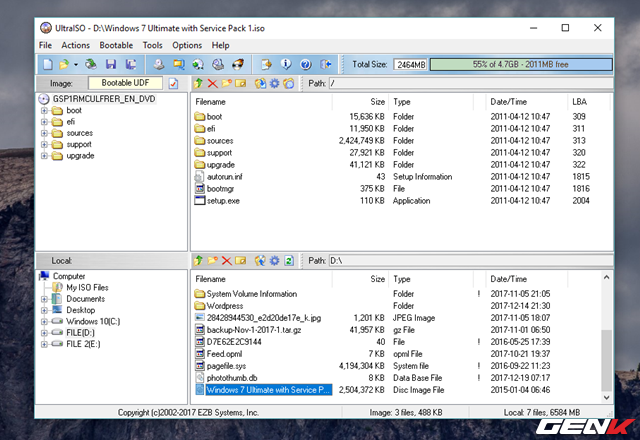
Task: Open the dropdown arrow beside the Open icon
Action: click(76, 64)
